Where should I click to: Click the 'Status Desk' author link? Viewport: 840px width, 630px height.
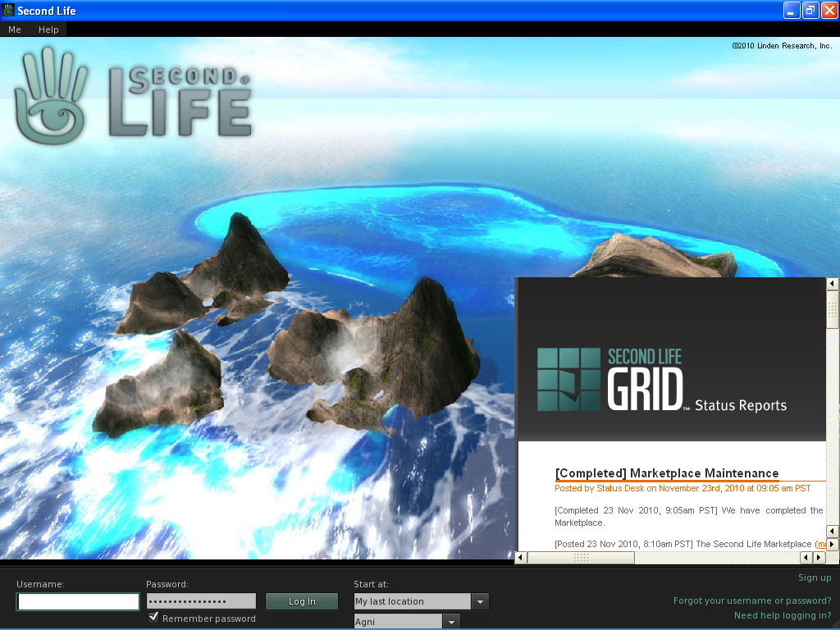pyautogui.click(x=619, y=488)
